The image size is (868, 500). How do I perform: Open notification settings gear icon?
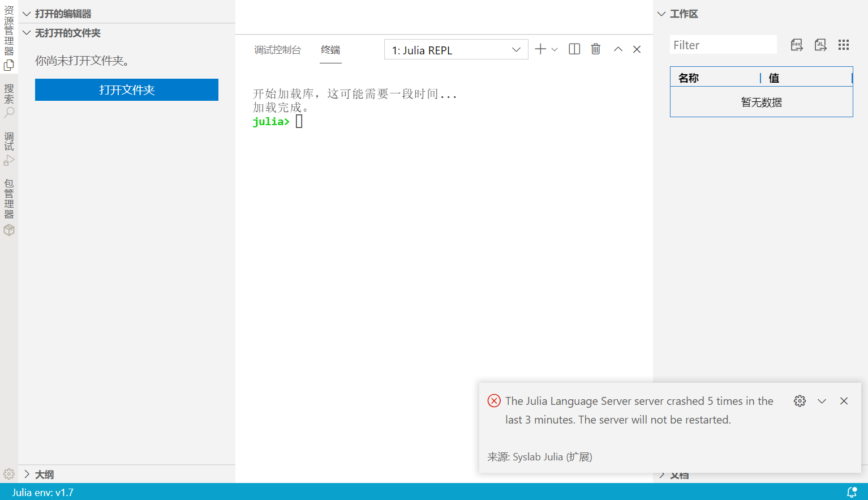[x=800, y=401]
